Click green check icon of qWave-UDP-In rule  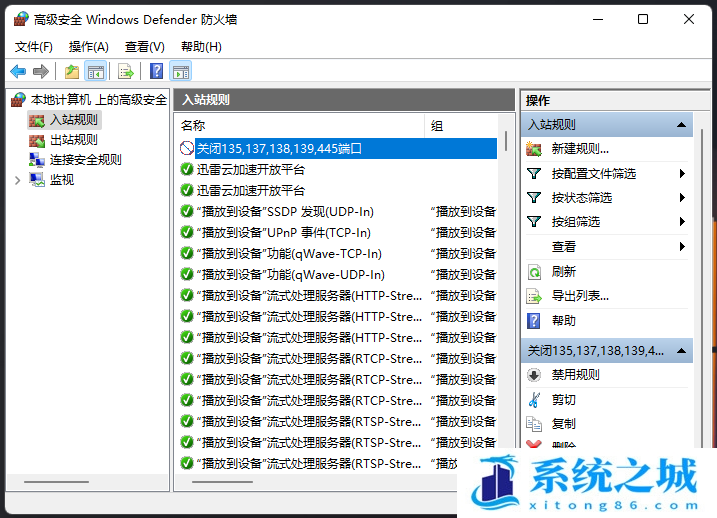187,274
